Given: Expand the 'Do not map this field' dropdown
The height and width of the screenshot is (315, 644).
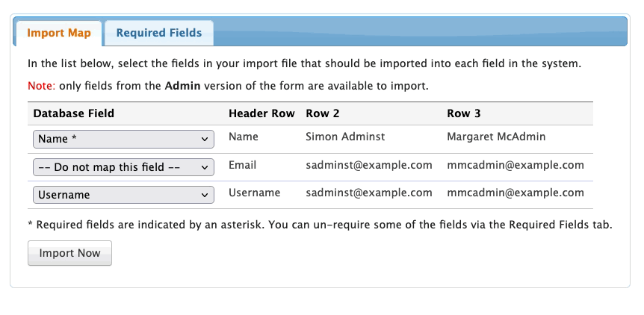Looking at the screenshot, I should (123, 167).
